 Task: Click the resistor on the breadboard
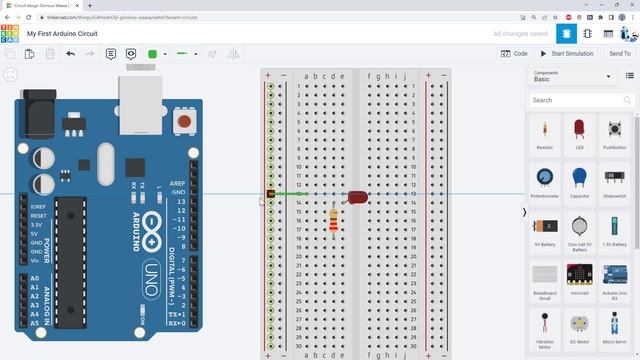[x=333, y=221]
